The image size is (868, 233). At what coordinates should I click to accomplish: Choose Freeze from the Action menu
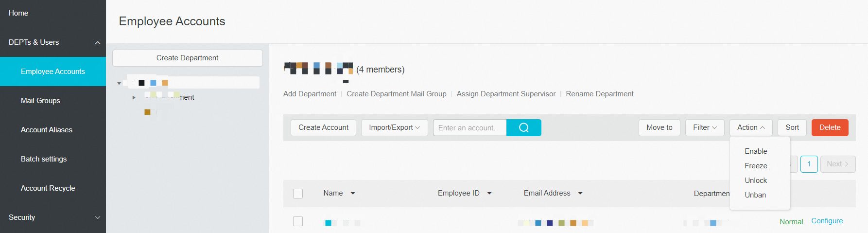pos(756,166)
